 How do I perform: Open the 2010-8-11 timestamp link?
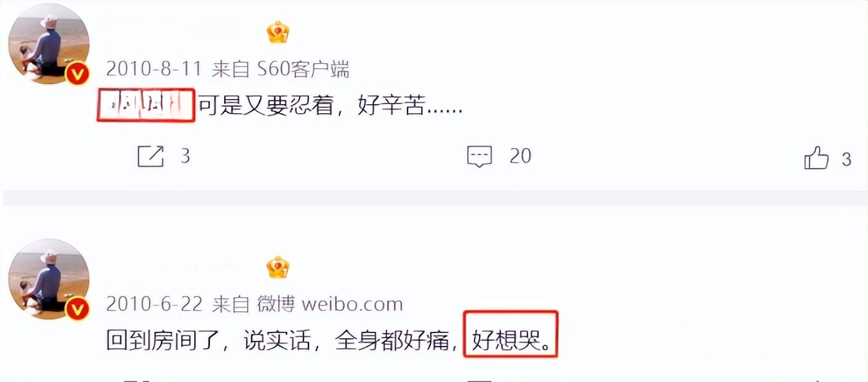tap(154, 69)
